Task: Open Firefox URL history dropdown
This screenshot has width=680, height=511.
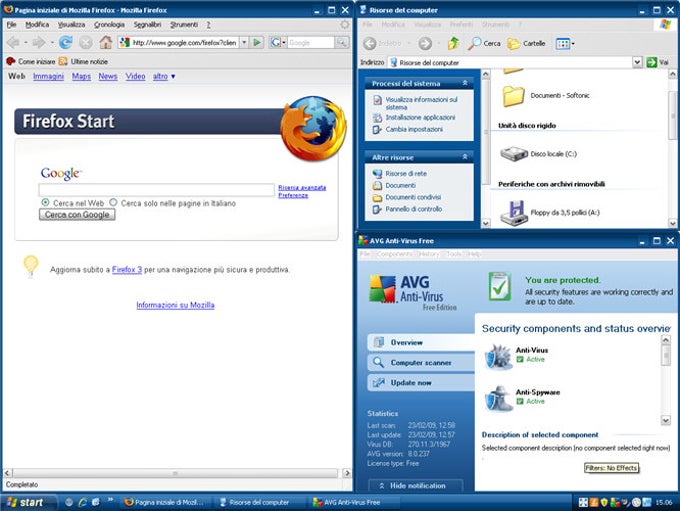Action: [244, 42]
